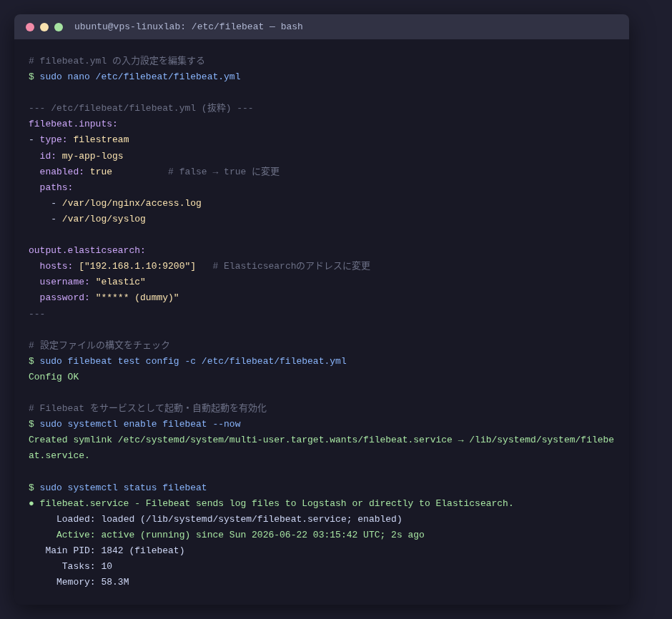Click the 'id: my-app-logs' line
Image resolution: width=672 pixels, height=619 pixels.
81,156
